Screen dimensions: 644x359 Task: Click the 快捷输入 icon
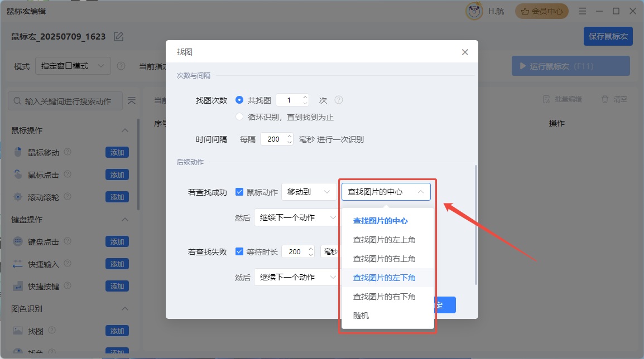(x=18, y=264)
